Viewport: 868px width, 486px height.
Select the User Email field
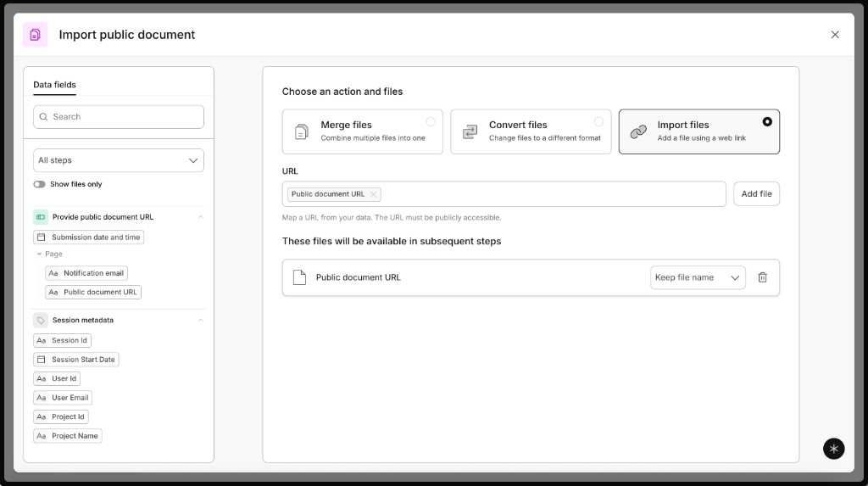click(63, 398)
